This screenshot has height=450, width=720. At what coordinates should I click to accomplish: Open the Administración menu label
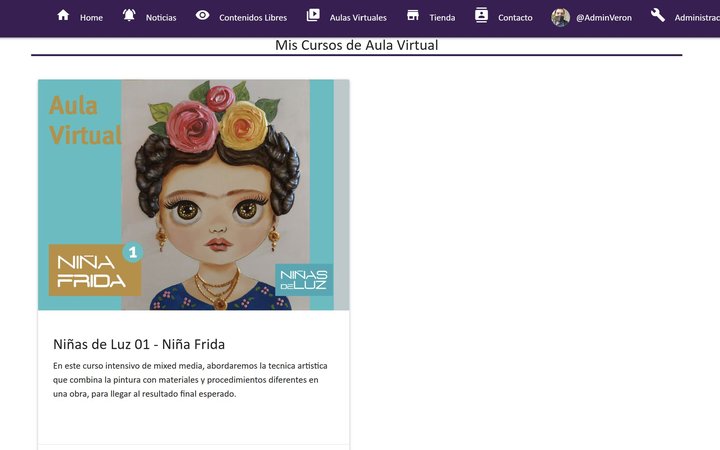coord(696,18)
